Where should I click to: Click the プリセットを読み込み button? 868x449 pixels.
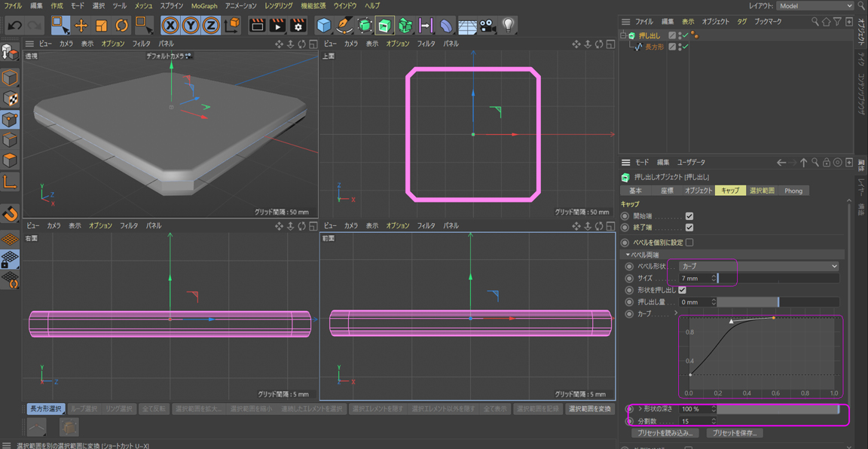665,433
